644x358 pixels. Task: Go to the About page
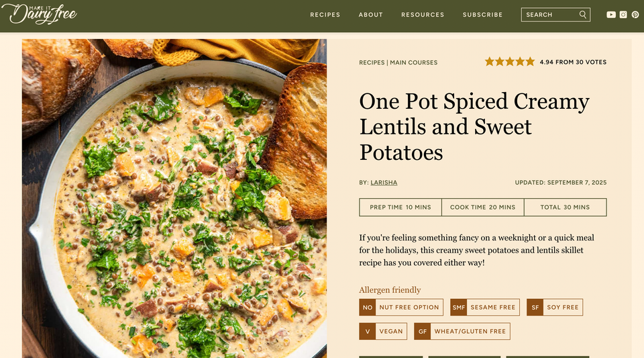[x=370, y=15]
